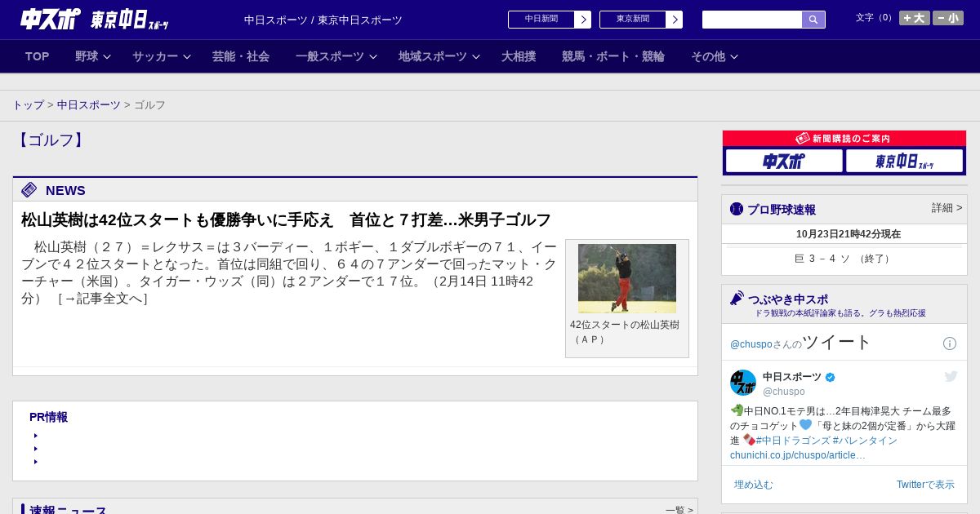The image size is (980, 514).
Task: Click the 埋め込む embed link
Action: click(754, 485)
